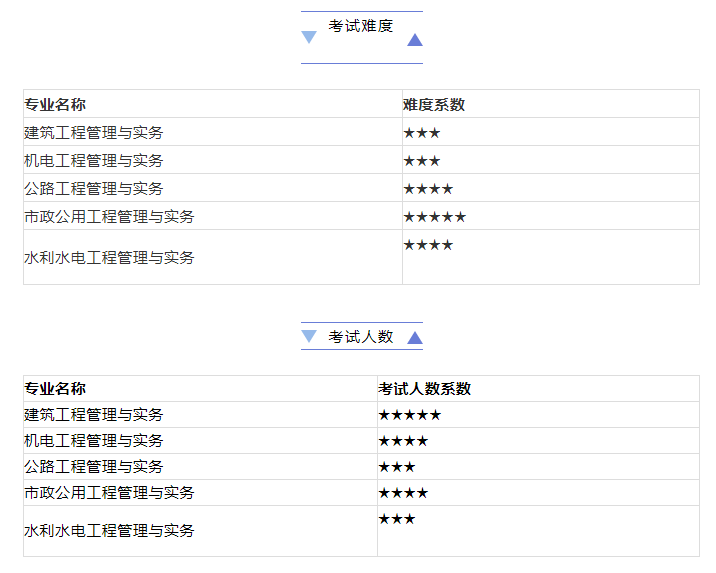This screenshot has width=716, height=573.
Task: Click 公路工程管理与实务 in the 考试人数 table
Action: click(x=94, y=467)
